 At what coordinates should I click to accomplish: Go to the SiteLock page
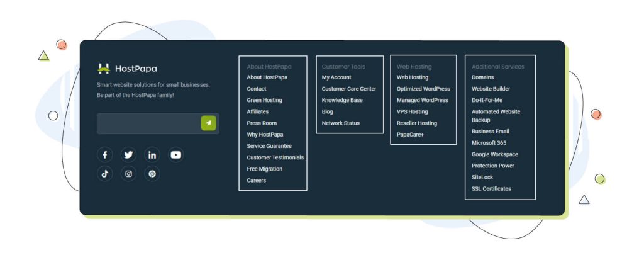click(x=482, y=178)
